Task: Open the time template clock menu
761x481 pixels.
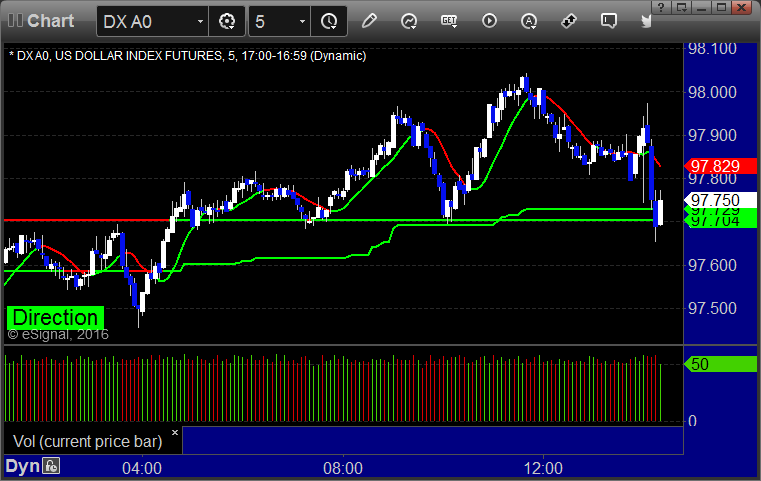Action: pyautogui.click(x=329, y=21)
